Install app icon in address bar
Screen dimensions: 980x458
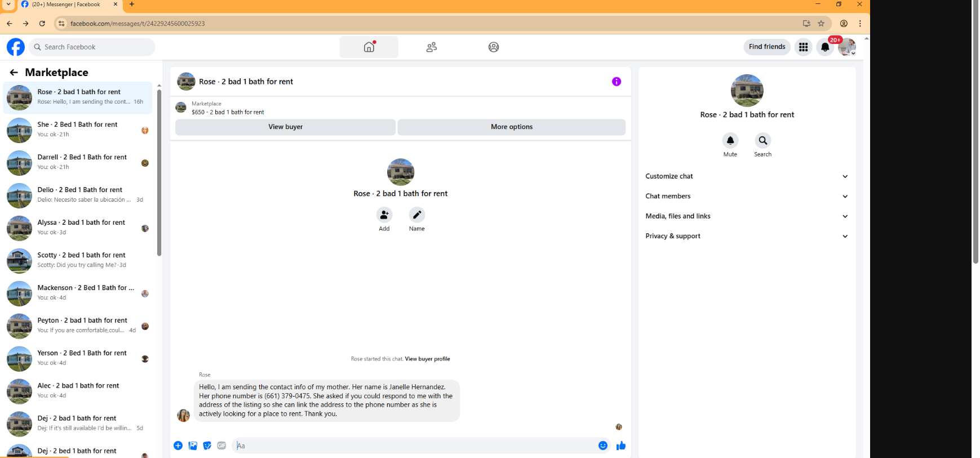[806, 24]
